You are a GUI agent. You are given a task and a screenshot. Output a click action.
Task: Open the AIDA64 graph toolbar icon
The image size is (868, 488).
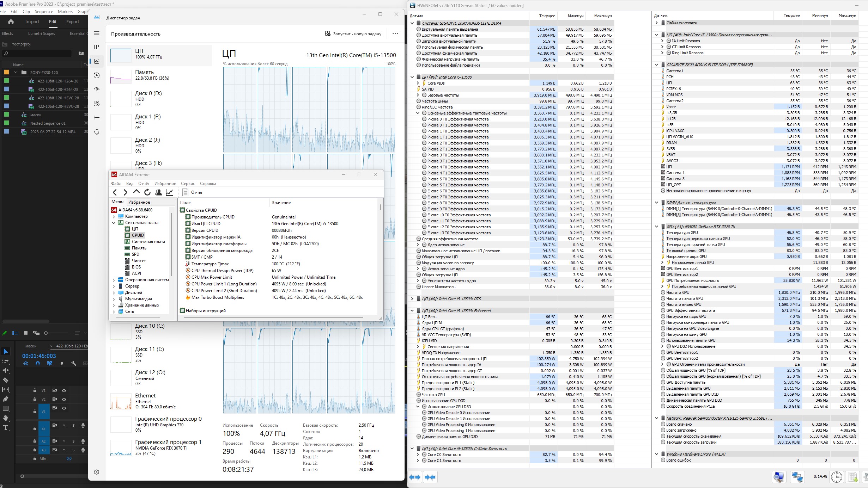[x=169, y=192]
